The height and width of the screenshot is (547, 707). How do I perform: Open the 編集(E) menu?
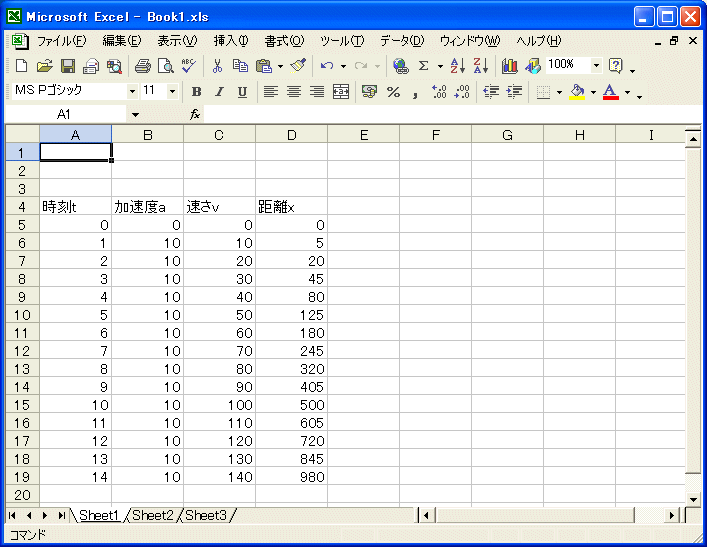tap(122, 41)
